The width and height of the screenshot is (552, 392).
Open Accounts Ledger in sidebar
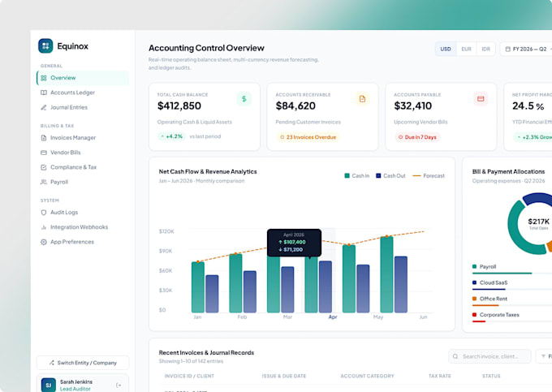click(x=83, y=93)
